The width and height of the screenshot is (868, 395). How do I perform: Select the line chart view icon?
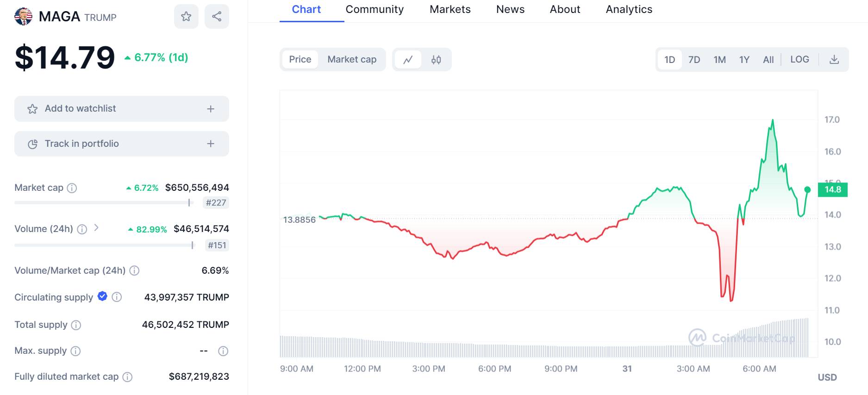click(x=408, y=60)
